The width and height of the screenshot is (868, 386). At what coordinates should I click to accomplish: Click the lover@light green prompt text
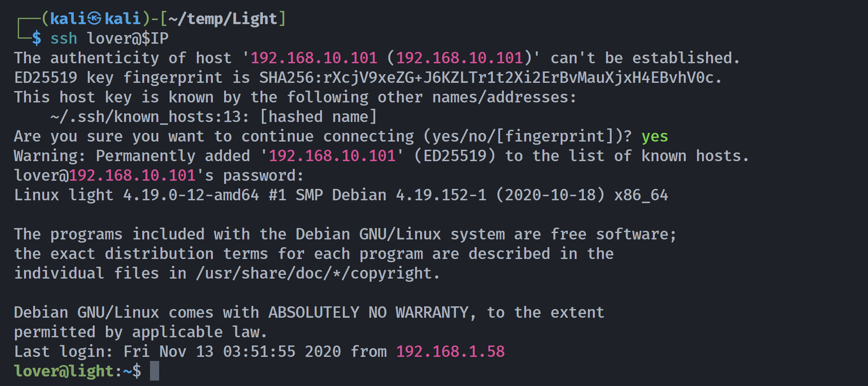click(x=64, y=371)
